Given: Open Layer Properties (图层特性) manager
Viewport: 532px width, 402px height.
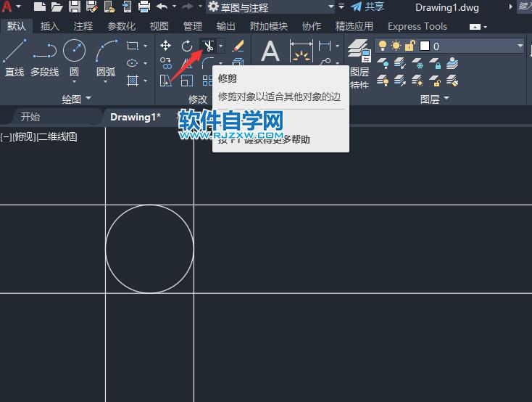Looking at the screenshot, I should tap(359, 63).
